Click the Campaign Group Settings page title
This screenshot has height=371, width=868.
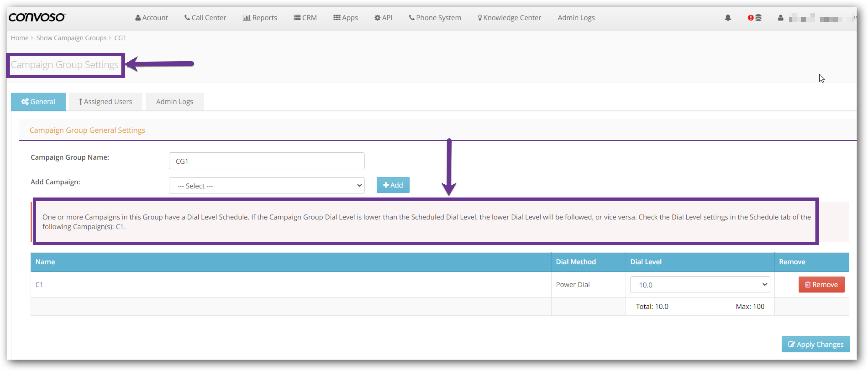pyautogui.click(x=65, y=64)
